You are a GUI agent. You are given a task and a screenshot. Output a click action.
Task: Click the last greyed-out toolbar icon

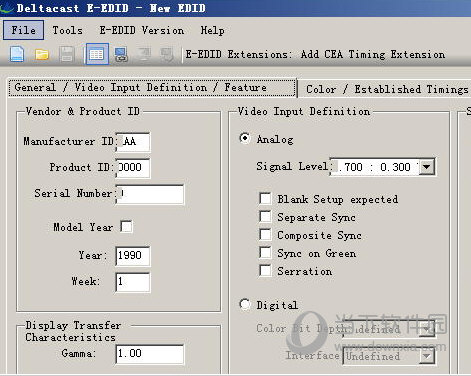167,55
